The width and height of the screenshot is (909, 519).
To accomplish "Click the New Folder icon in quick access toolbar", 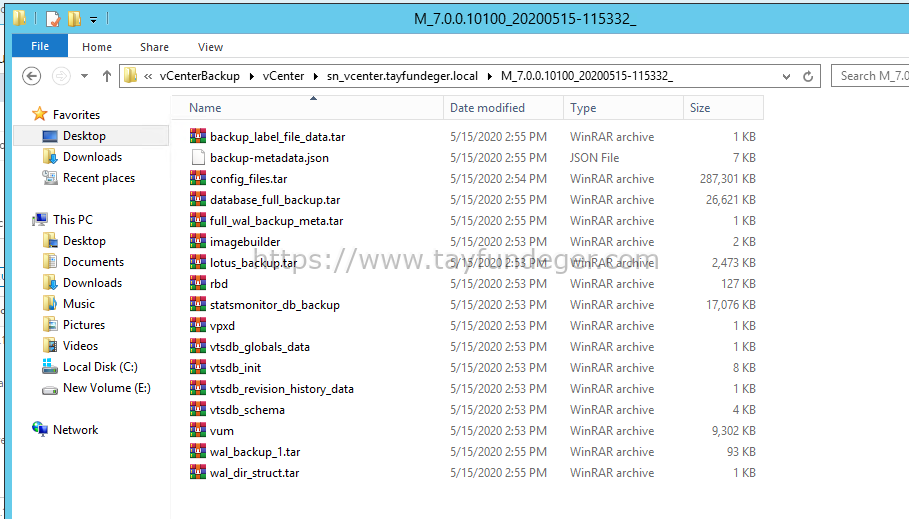I will coord(74,19).
